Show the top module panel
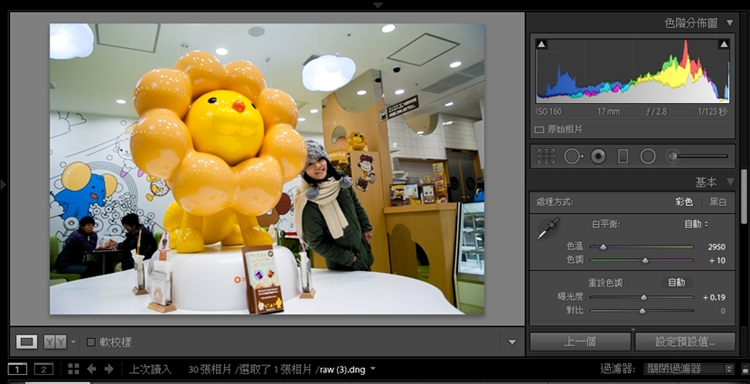 click(378, 5)
